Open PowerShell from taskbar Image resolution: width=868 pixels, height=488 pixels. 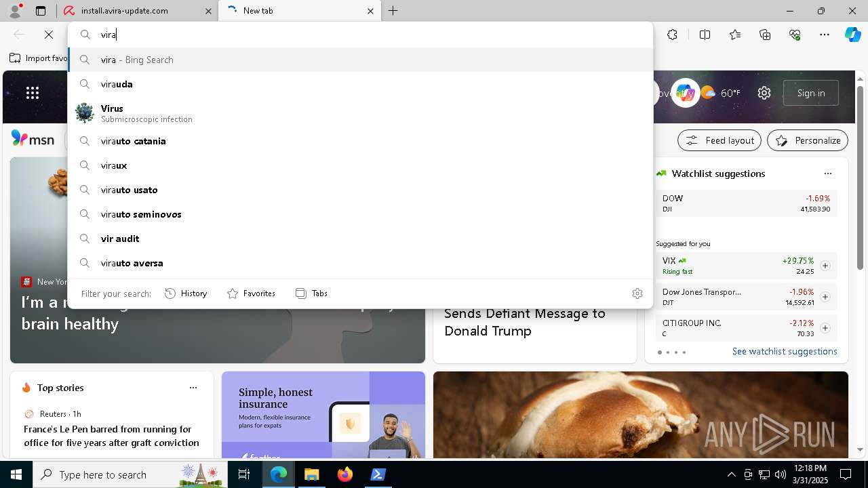pyautogui.click(x=378, y=474)
